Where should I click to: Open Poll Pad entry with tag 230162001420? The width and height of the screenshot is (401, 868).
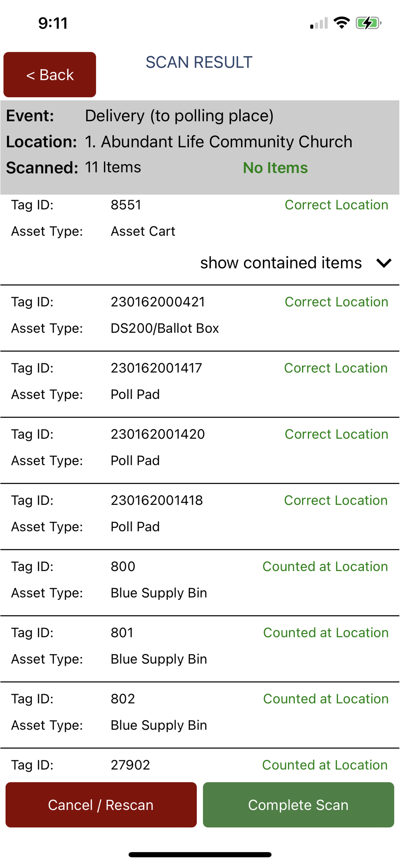(200, 451)
